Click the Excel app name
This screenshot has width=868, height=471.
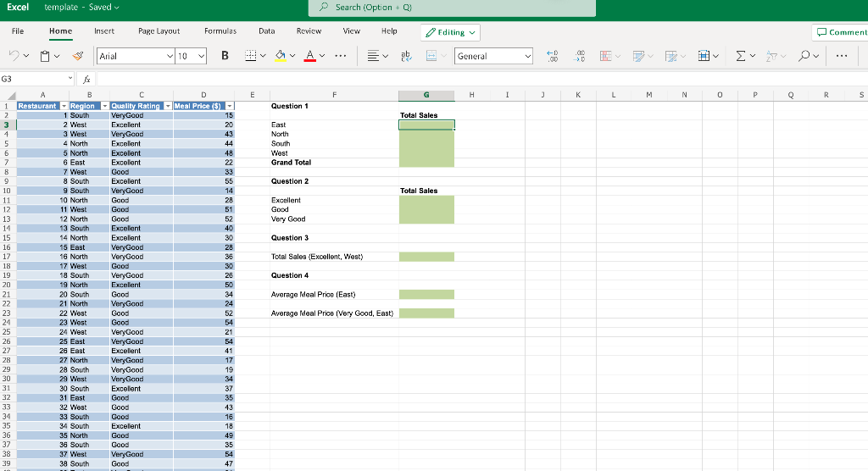coord(18,7)
